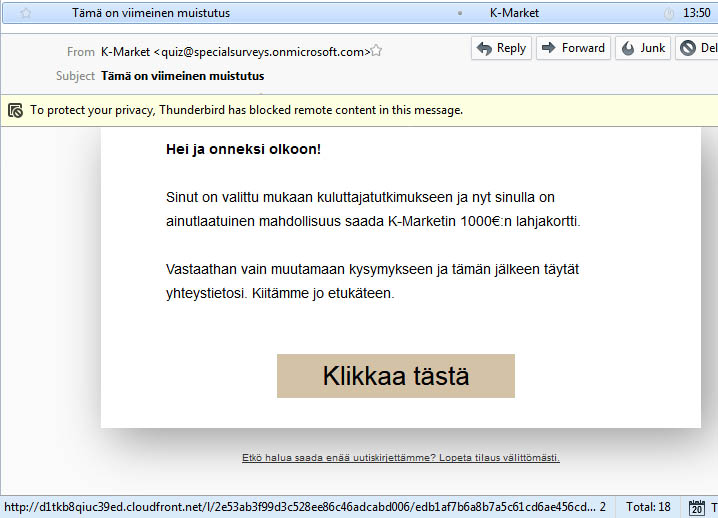Image resolution: width=718 pixels, height=518 pixels.
Task: Open the unsubscribe link 'Lopeta tilaus välittömästi'
Action: coord(499,458)
